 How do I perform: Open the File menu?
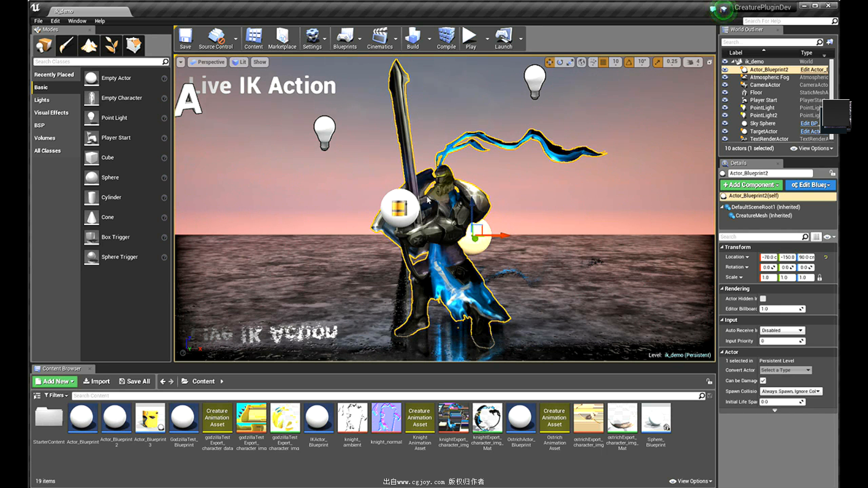point(39,21)
